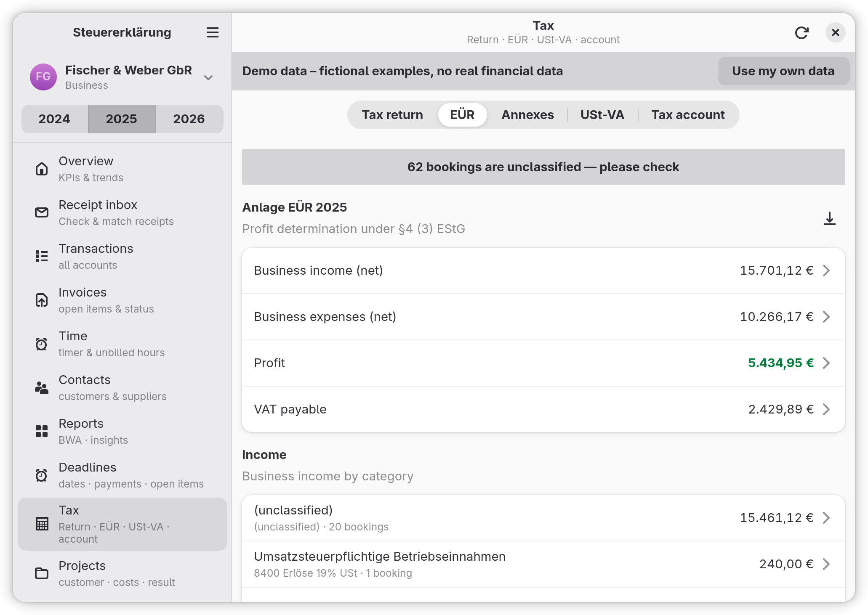Click the Receipt inbox envelope icon
Image resolution: width=868 pixels, height=615 pixels.
coord(42,213)
